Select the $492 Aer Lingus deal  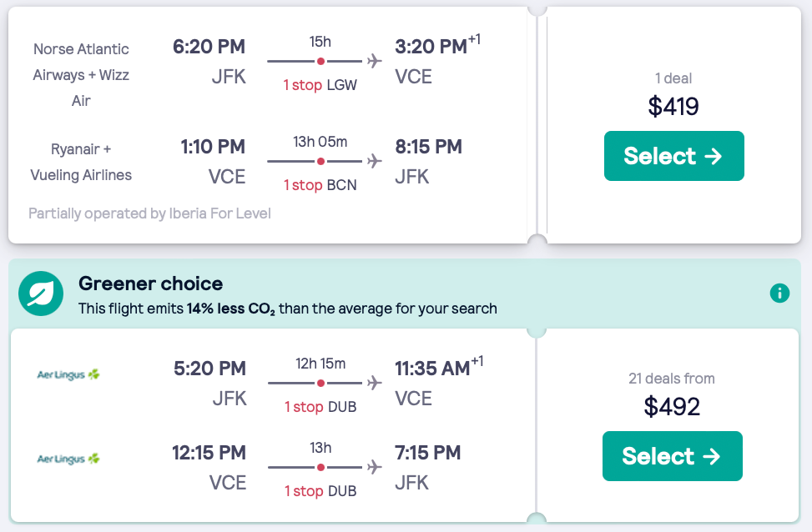click(672, 456)
